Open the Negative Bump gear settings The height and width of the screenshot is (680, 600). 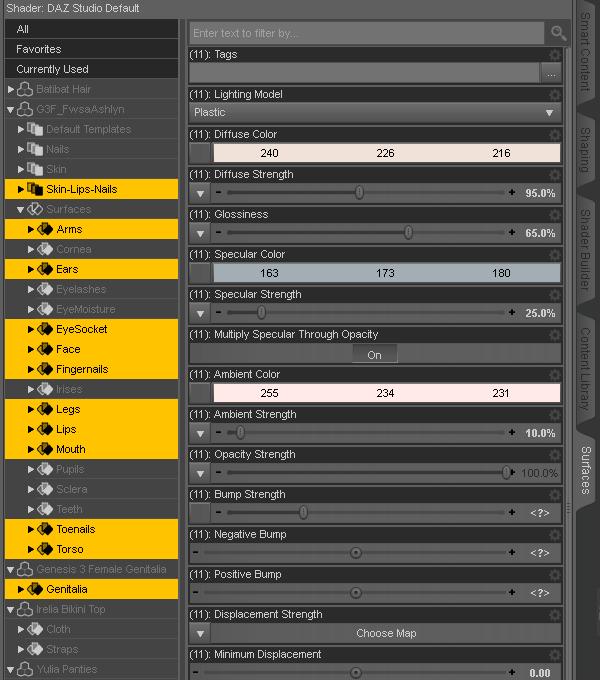[x=554, y=535]
